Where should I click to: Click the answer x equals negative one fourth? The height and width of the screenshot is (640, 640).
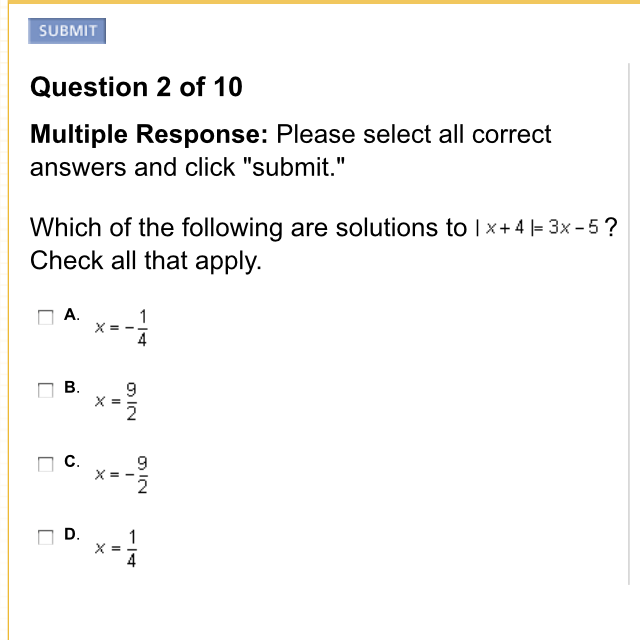121,328
